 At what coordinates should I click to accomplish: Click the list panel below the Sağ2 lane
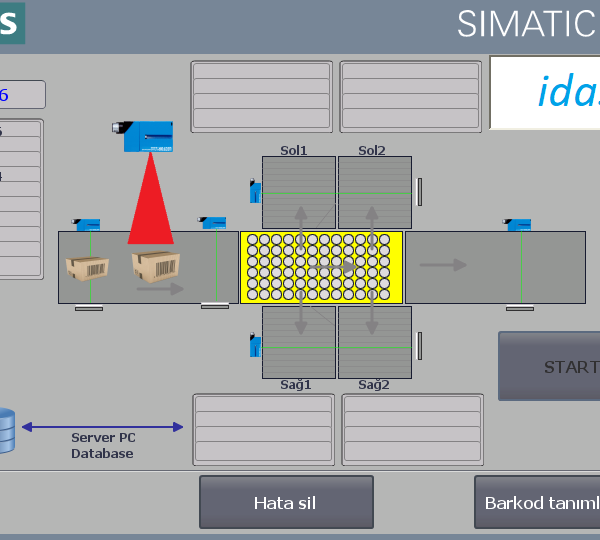point(412,429)
